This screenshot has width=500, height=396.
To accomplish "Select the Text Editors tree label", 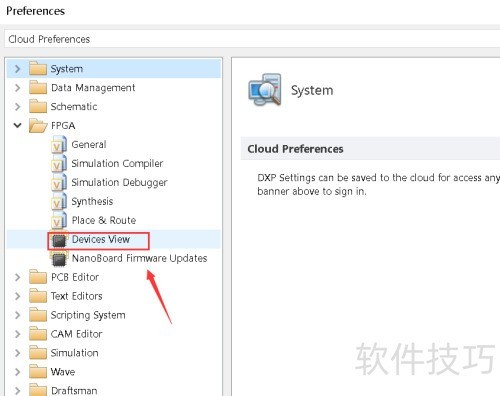I will [76, 296].
